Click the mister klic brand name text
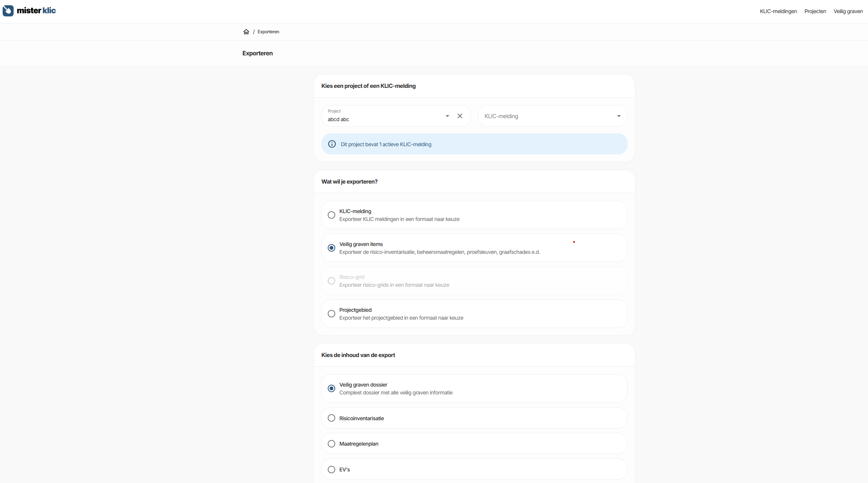Viewport: 868px width, 483px height. tap(36, 11)
